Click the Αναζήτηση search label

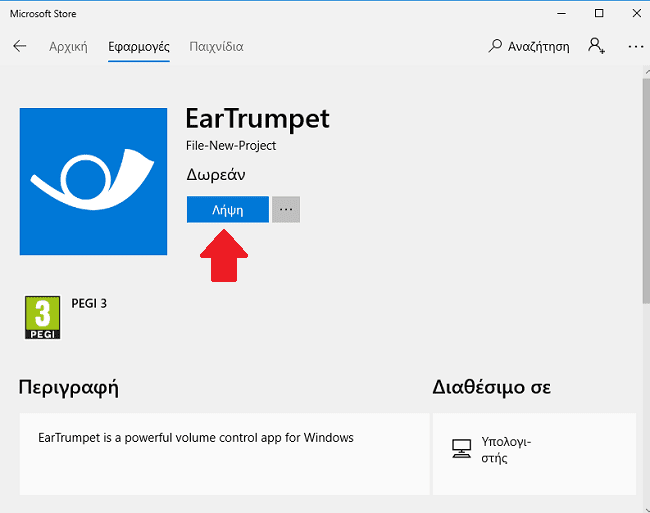[538, 47]
